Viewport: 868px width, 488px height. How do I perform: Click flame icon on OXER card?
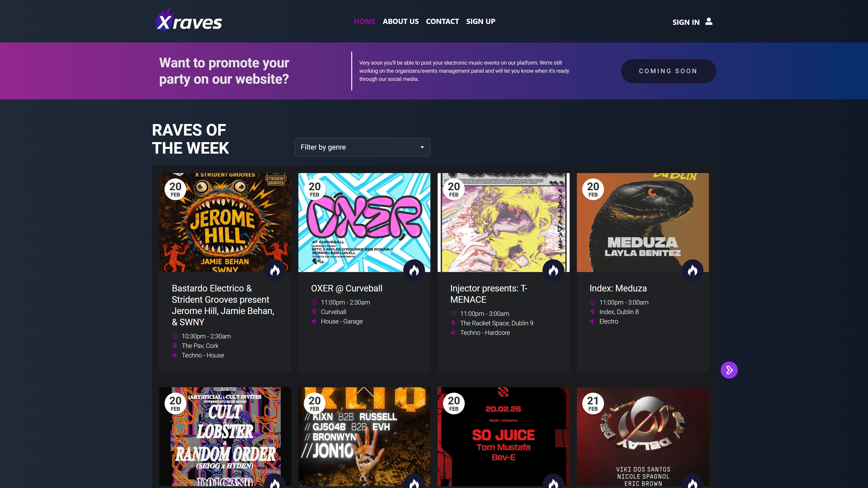coord(414,270)
